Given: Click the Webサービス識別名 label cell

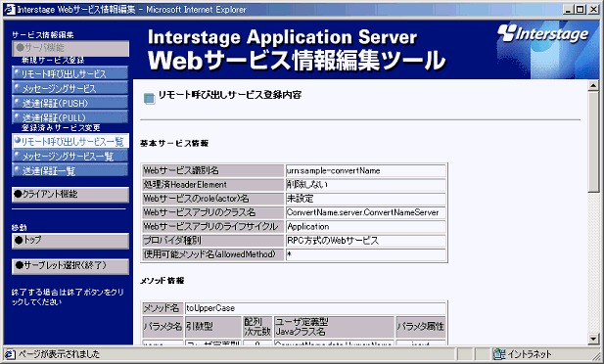Looking at the screenshot, I should (x=213, y=170).
